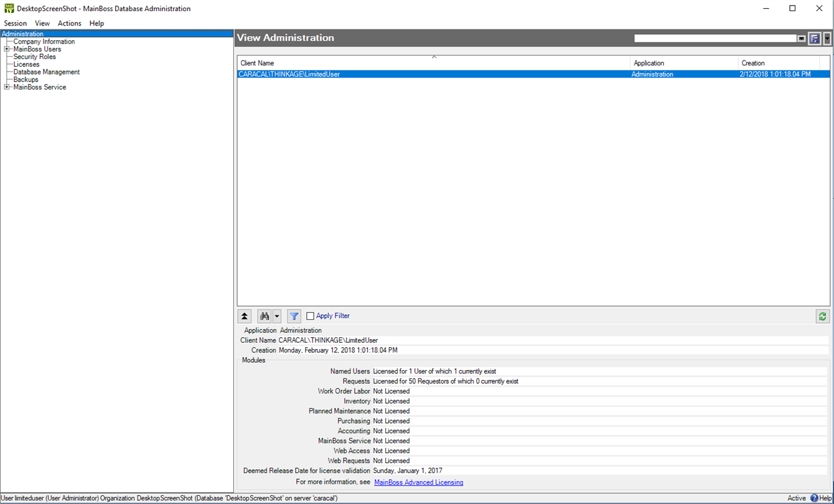Click the Planned Maintenance Not Licensed value

391,411
